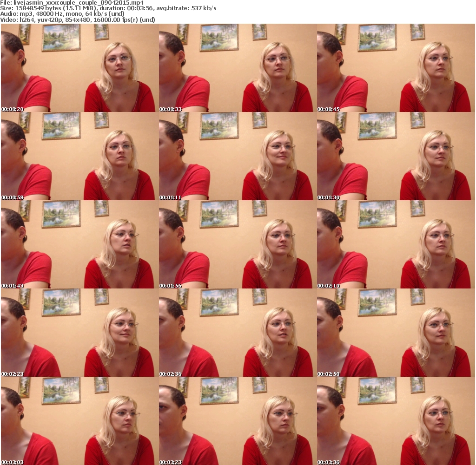View the frame thumbnail stamped 00:03:03
Viewport: 476px width, 465px height.
(x=79, y=421)
